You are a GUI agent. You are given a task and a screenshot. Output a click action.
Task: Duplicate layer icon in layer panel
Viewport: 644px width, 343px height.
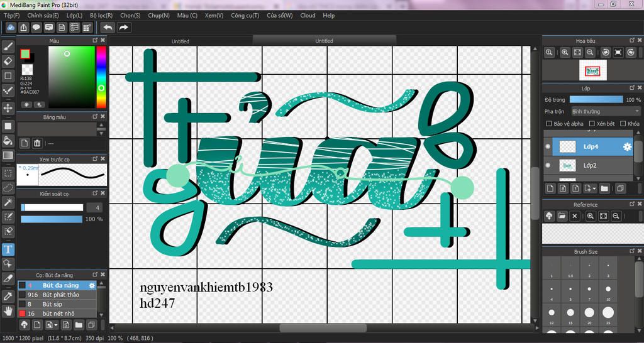[x=620, y=188]
